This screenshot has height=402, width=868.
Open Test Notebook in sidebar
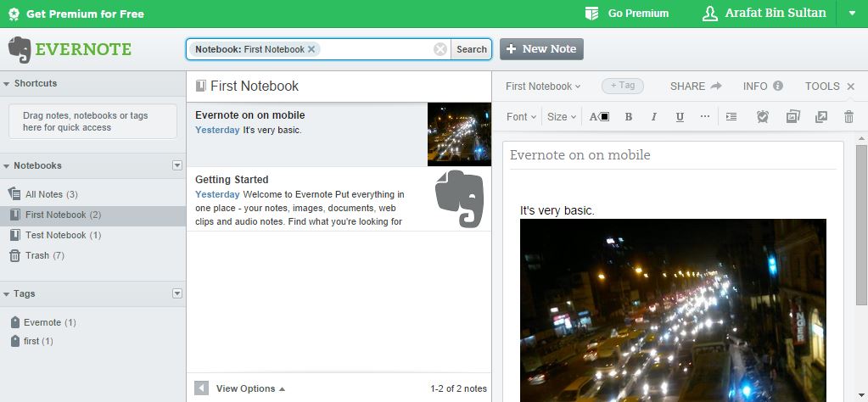pyautogui.click(x=93, y=235)
